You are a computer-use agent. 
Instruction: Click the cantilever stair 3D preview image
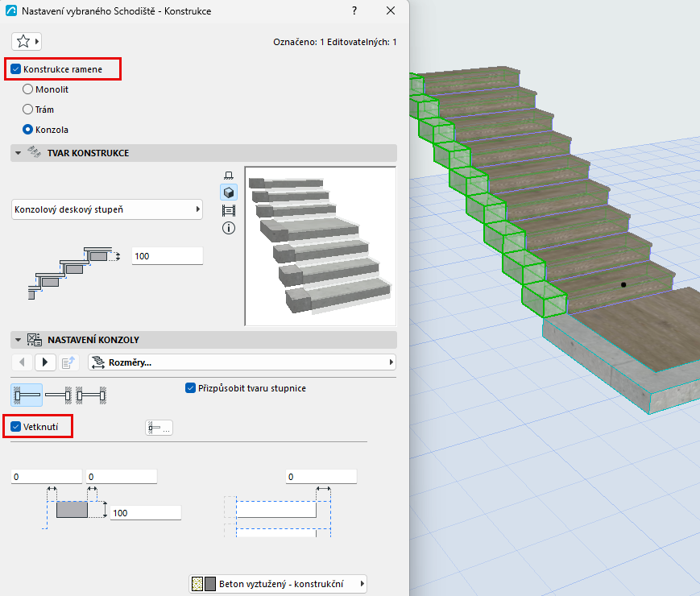coord(320,246)
